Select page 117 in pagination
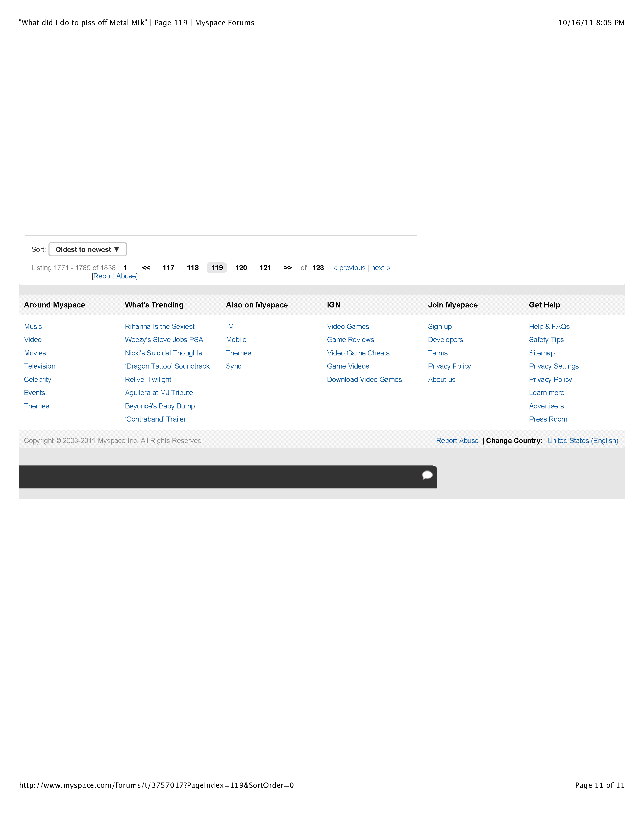 168,268
